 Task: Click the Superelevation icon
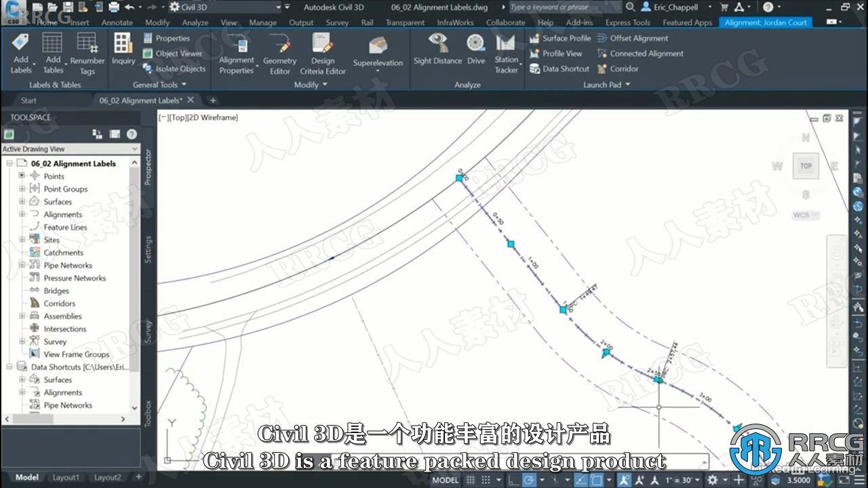pyautogui.click(x=378, y=45)
